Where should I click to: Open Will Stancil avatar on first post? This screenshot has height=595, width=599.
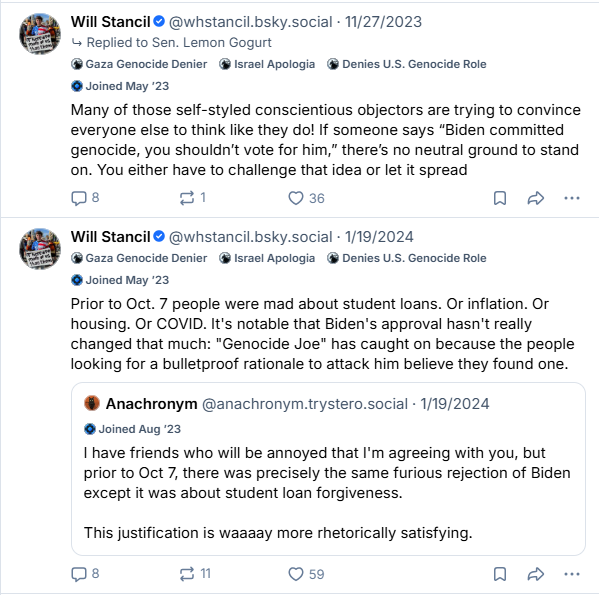pos(40,34)
